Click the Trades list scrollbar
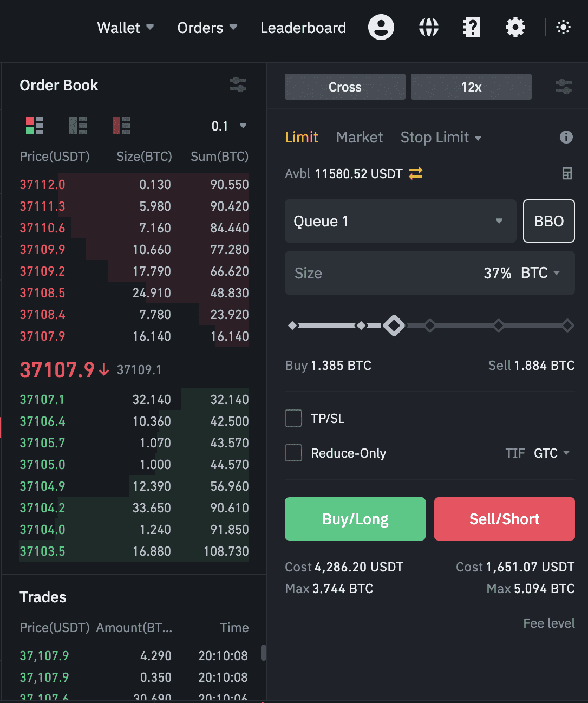The image size is (588, 703). [264, 653]
